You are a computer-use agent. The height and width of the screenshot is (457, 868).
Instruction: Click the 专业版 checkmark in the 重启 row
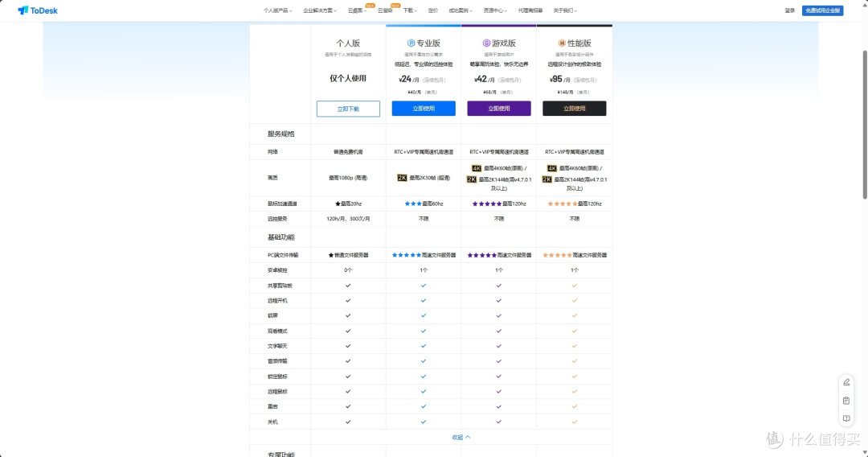tap(424, 406)
